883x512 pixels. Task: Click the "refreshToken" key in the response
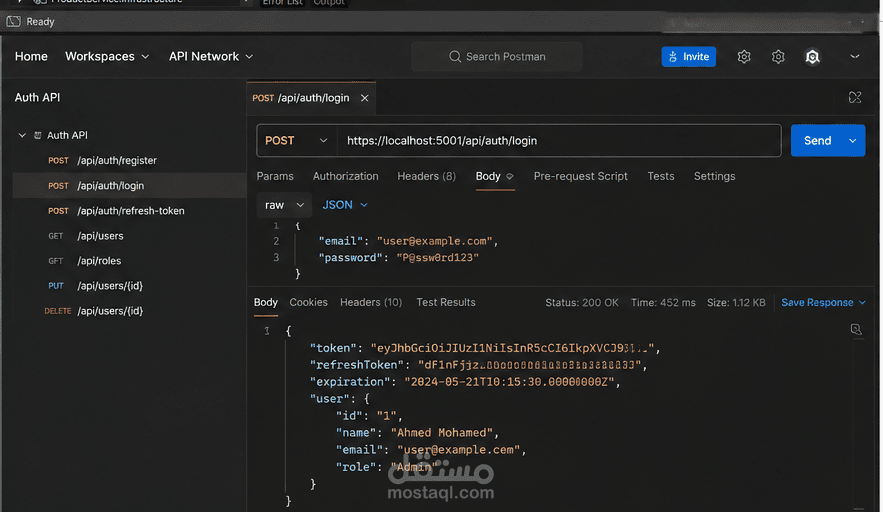pos(356,365)
